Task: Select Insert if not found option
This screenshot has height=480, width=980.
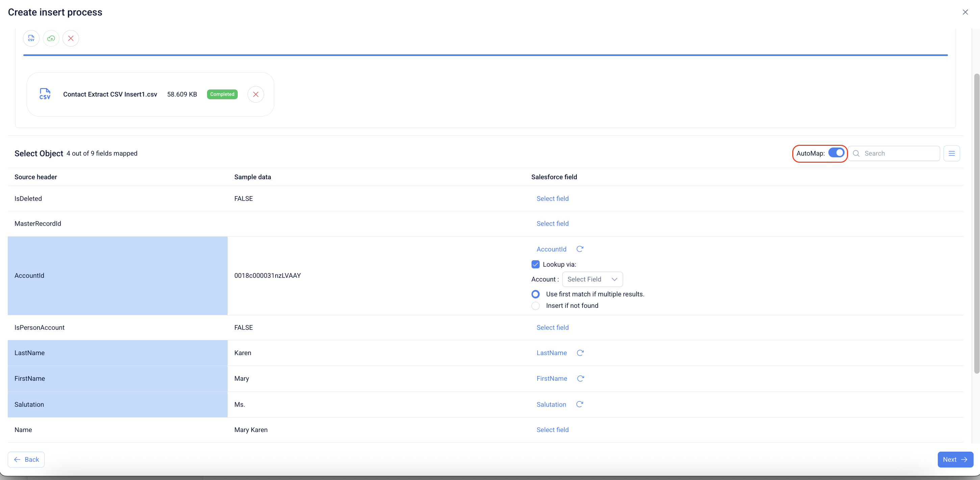Action: click(535, 306)
